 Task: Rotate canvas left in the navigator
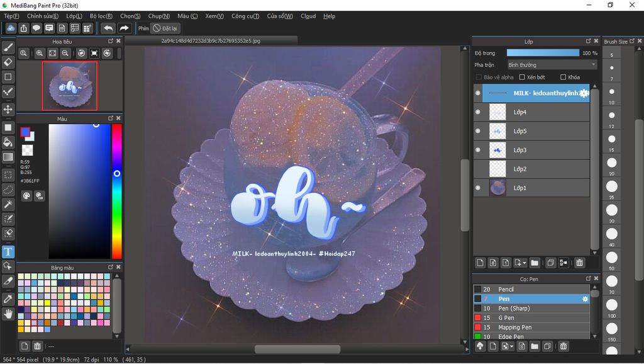(x=81, y=53)
